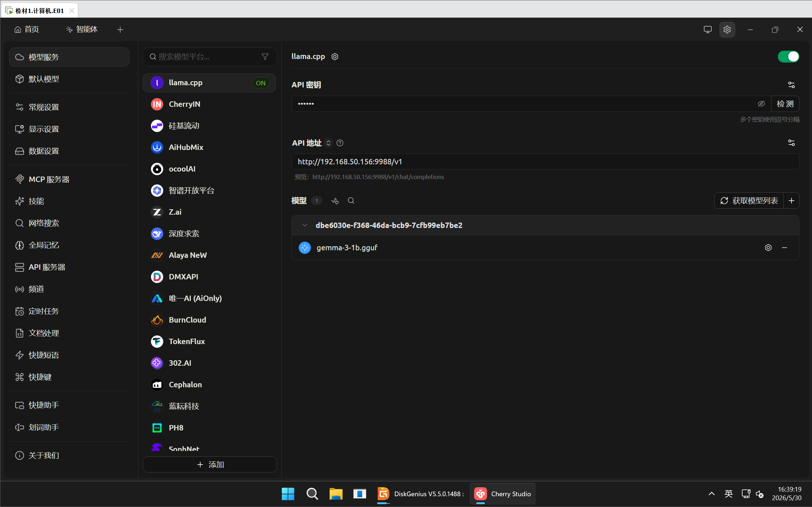Open MCP 服务器 settings section
This screenshot has width=812, height=507.
(69, 179)
